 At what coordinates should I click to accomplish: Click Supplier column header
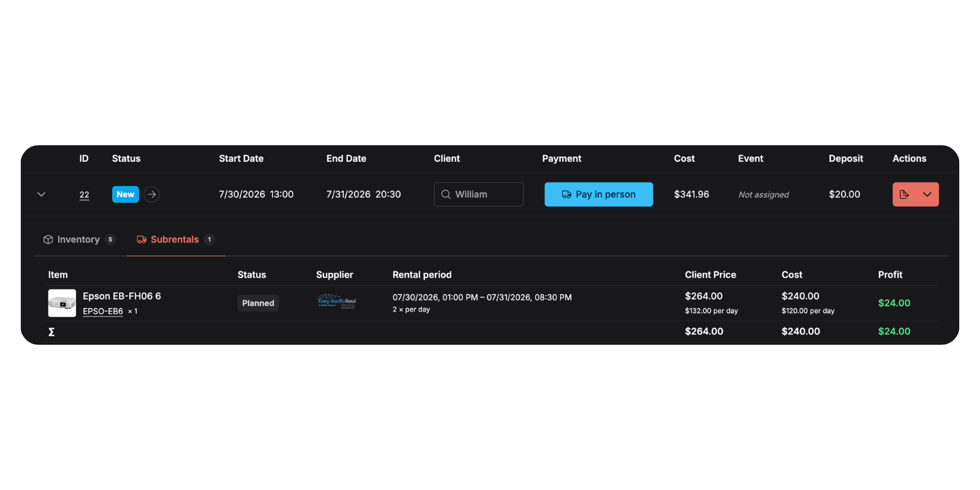[x=334, y=275]
